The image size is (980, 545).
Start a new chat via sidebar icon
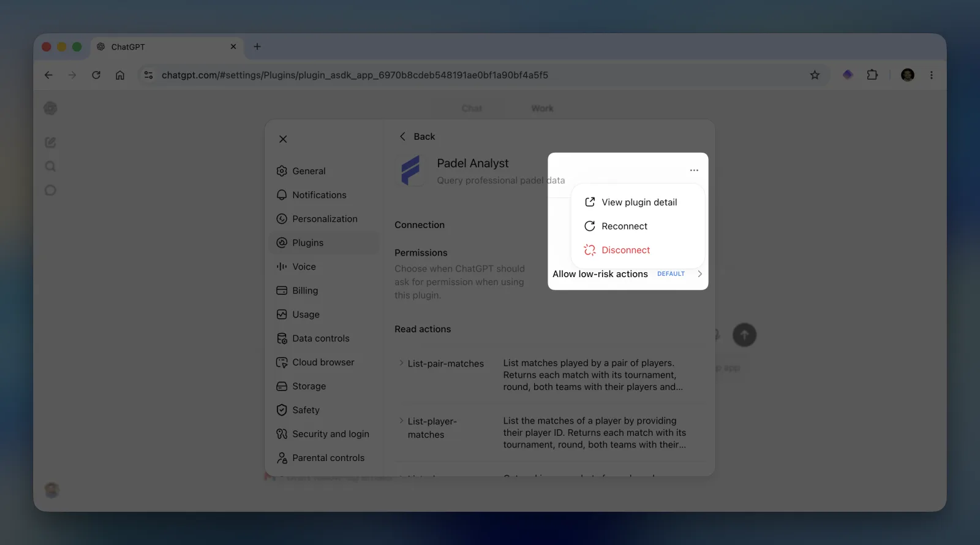[51, 142]
